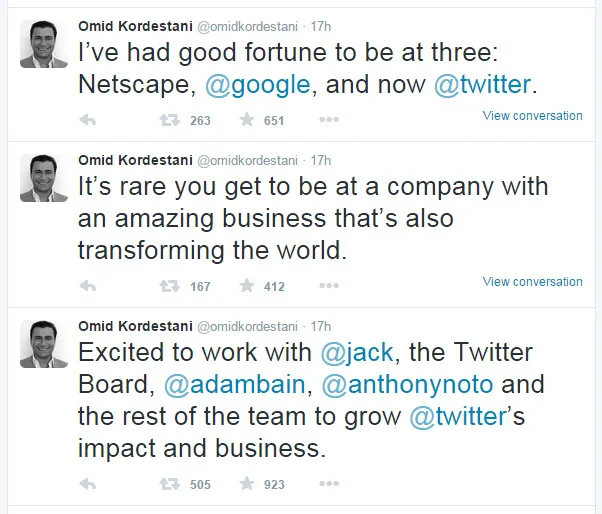View conversation for the first tweet
Image resolution: width=602 pixels, height=514 pixels.
(532, 116)
